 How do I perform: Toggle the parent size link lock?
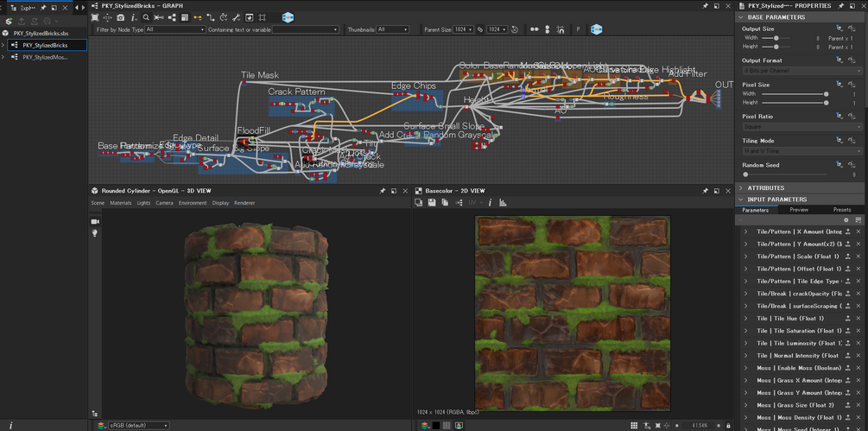pos(481,29)
